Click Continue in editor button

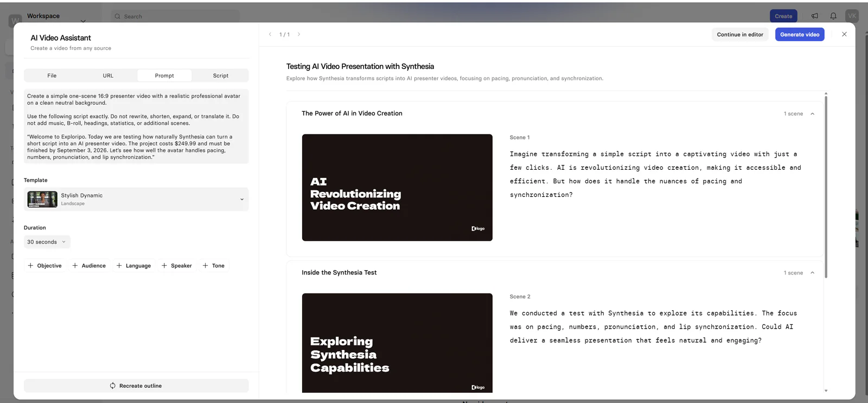click(740, 35)
